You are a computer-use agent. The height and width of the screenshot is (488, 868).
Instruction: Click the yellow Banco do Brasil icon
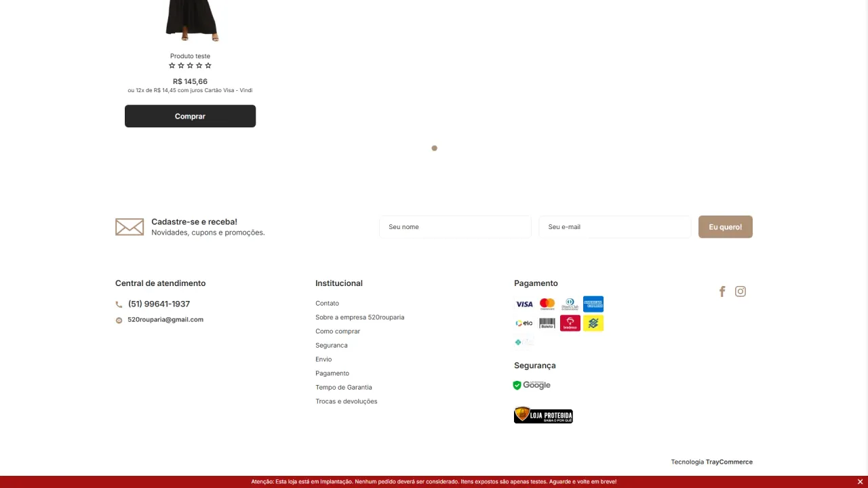593,323
